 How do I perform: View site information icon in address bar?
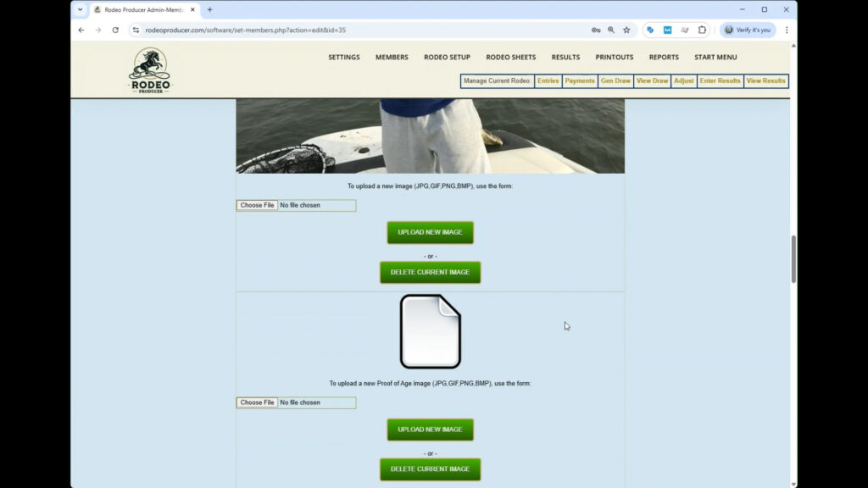136,30
